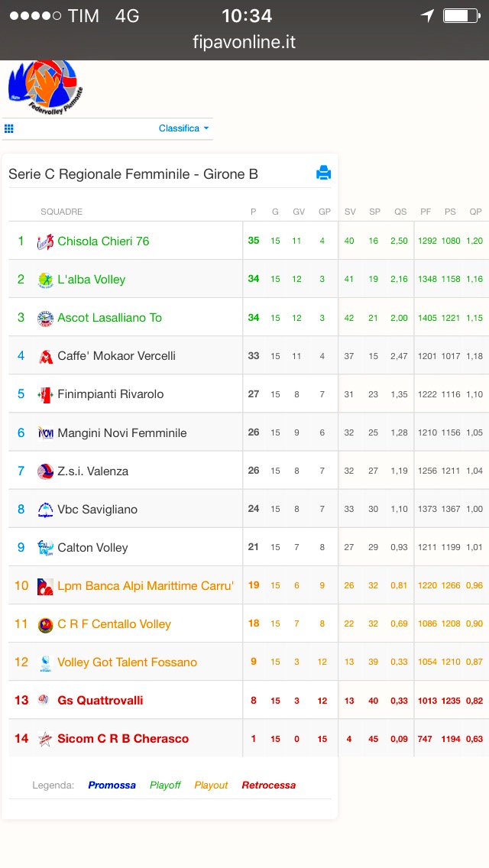Open Ascot Lasalliano To team link
Screen dimensions: 489x868
point(110,318)
